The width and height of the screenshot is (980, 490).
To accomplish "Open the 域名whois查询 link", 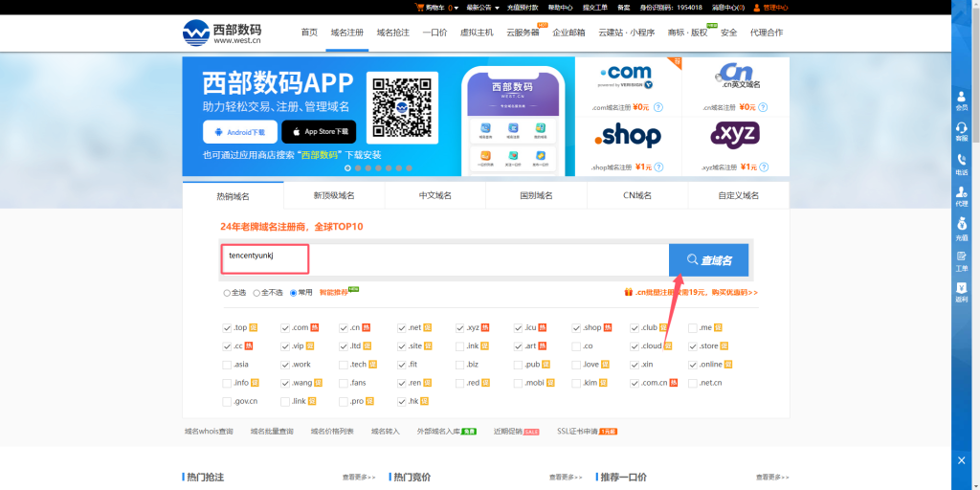I will (x=209, y=432).
